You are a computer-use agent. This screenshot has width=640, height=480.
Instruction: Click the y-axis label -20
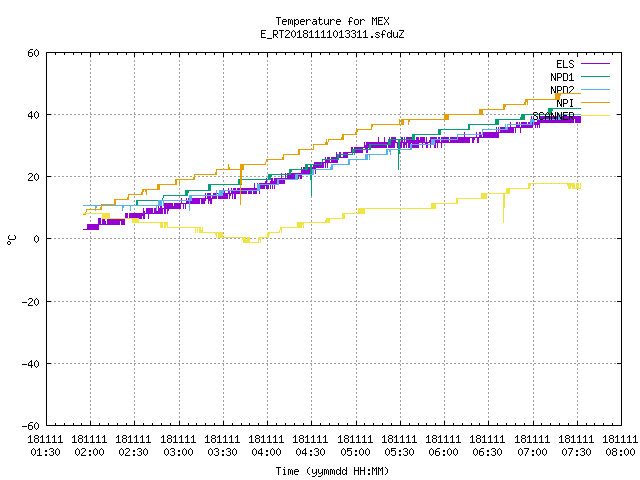31,302
